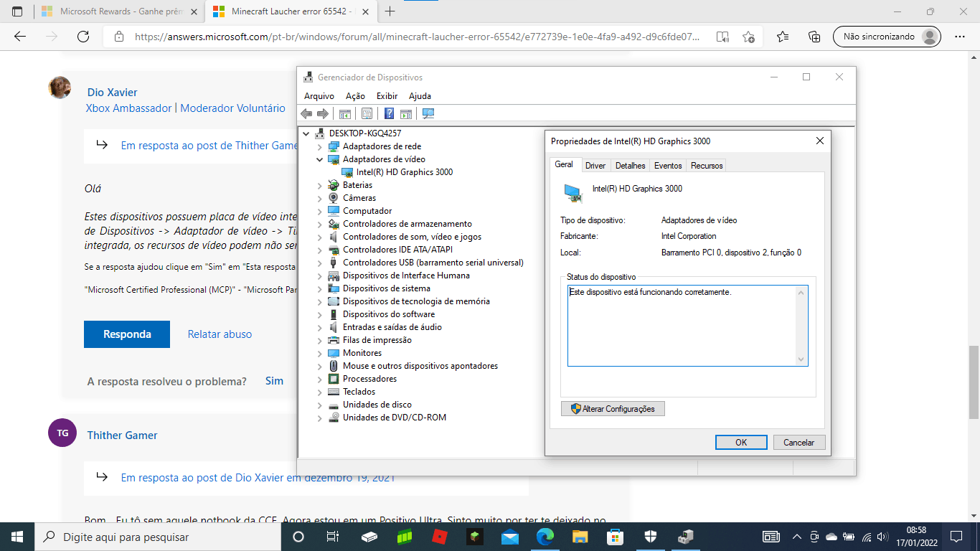Open the Minecraft launcher taskbar icon
This screenshot has height=551, width=980.
click(475, 537)
